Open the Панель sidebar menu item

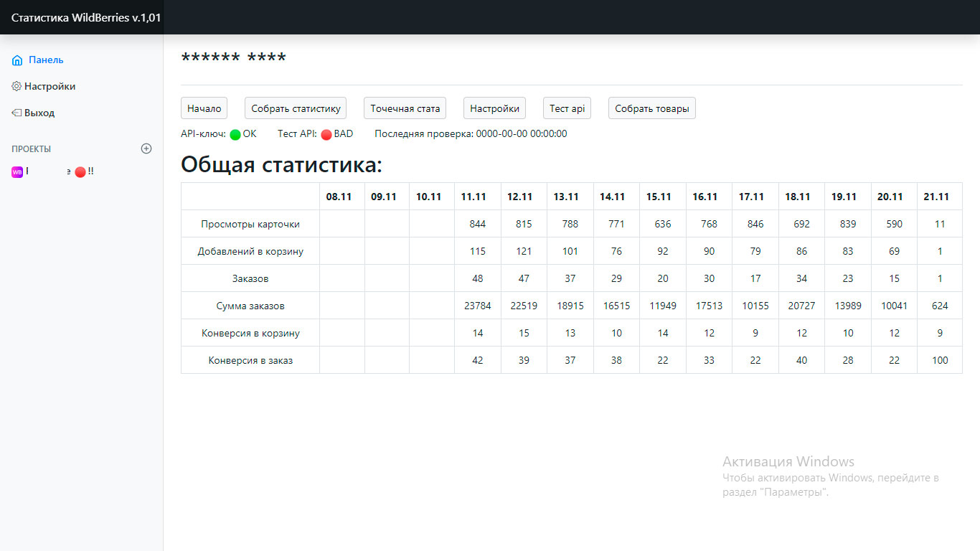coord(46,60)
